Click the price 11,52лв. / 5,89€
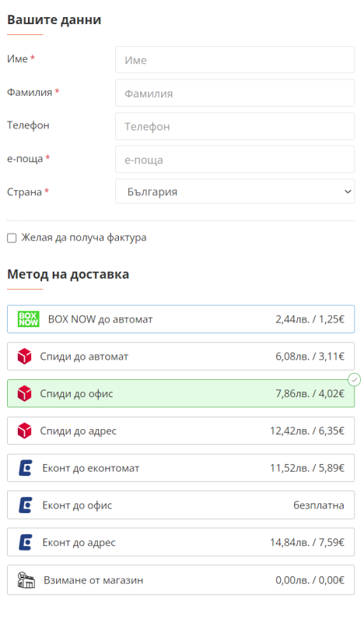Image resolution: width=364 pixels, height=623 pixels. tap(307, 468)
